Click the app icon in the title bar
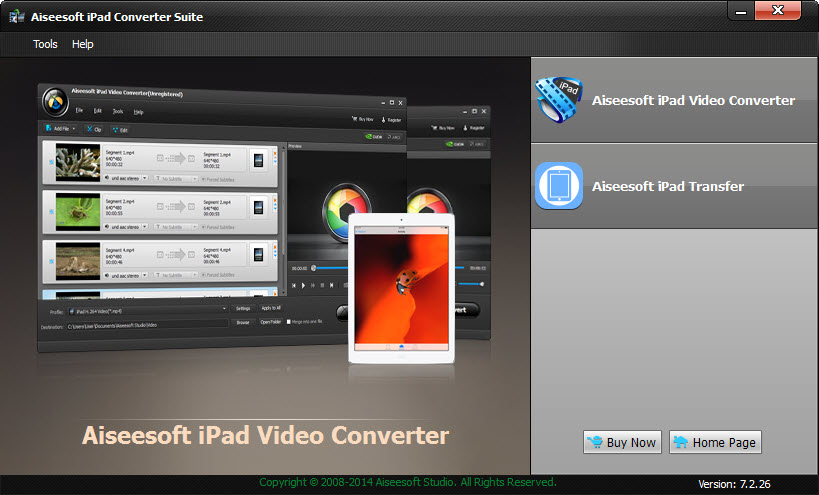Screen dimensions: 819x495 tap(17, 17)
